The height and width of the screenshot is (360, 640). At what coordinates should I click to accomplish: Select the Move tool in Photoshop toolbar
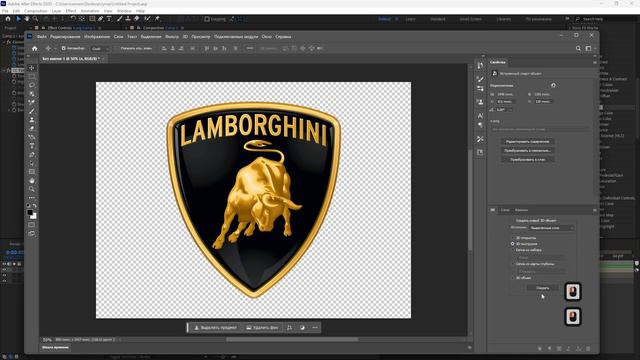[32, 68]
